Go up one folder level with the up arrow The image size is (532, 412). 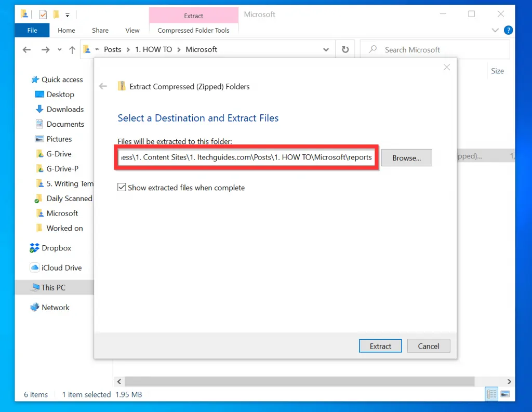72,49
